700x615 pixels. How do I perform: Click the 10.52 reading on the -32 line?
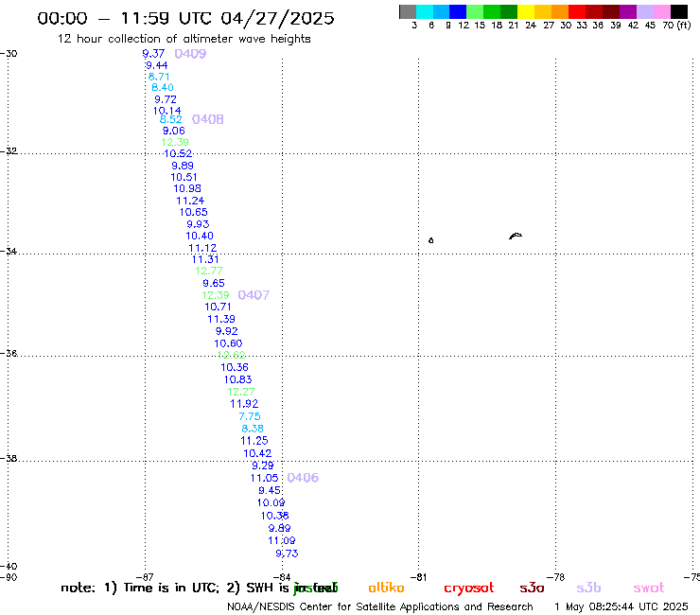178,153
